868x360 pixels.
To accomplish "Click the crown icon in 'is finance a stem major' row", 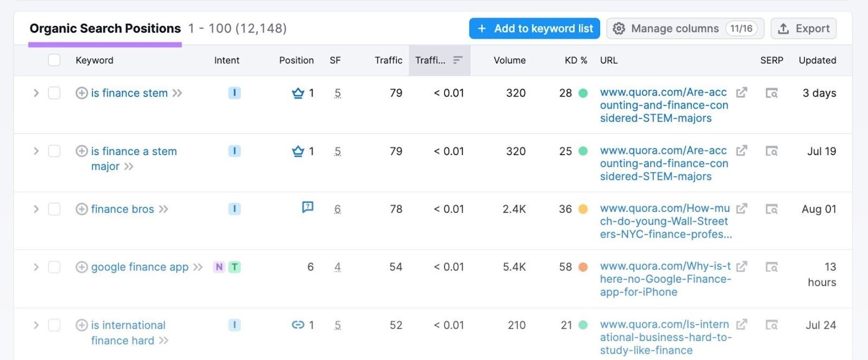I will pyautogui.click(x=298, y=151).
